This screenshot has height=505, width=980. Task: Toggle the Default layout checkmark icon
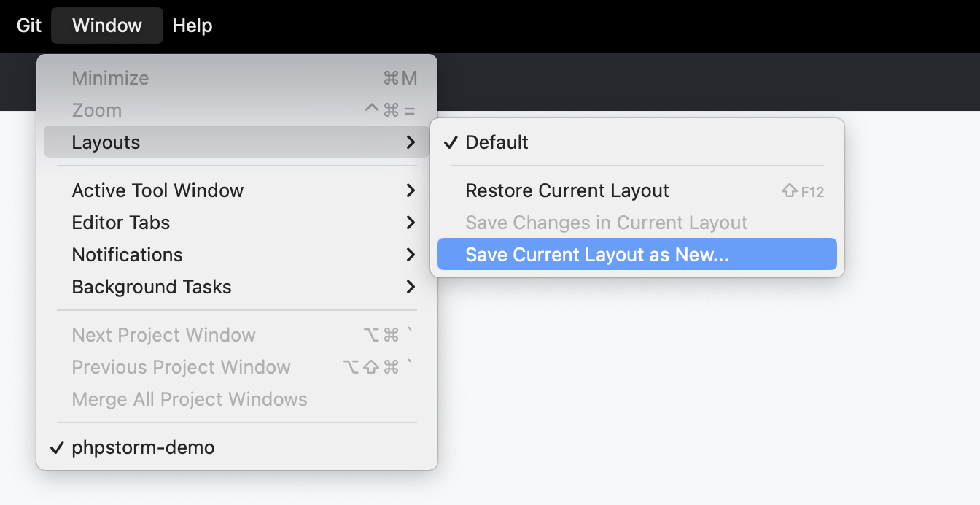pos(450,142)
